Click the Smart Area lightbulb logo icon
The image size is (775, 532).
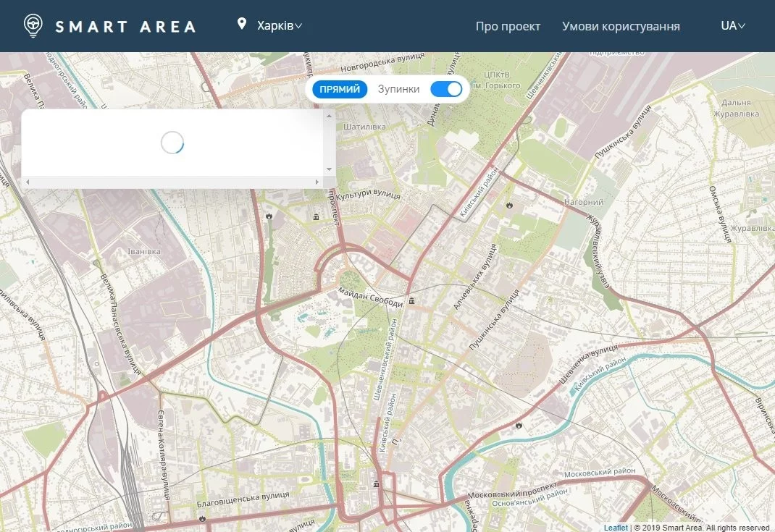tap(33, 26)
